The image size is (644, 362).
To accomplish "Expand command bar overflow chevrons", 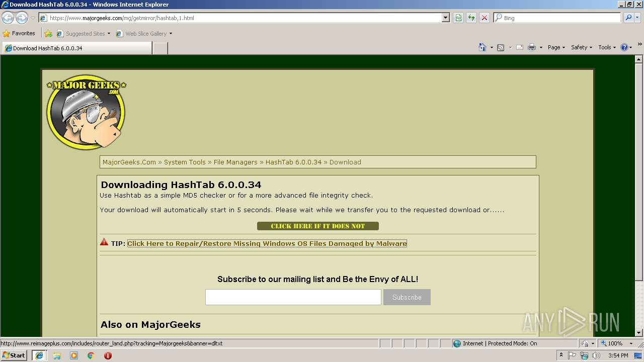I will coord(640,45).
